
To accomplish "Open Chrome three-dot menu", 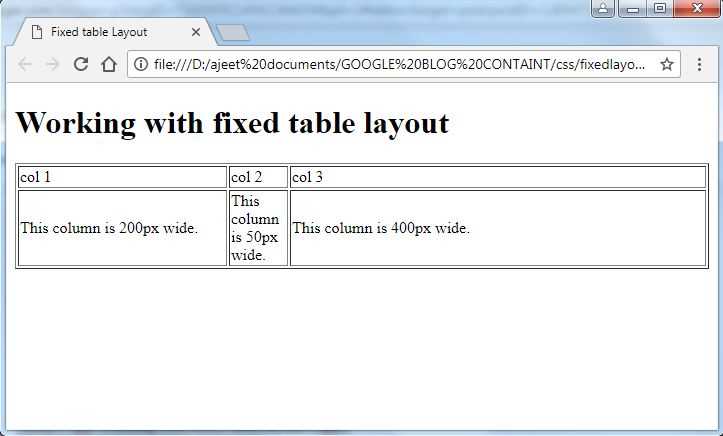I will click(699, 64).
